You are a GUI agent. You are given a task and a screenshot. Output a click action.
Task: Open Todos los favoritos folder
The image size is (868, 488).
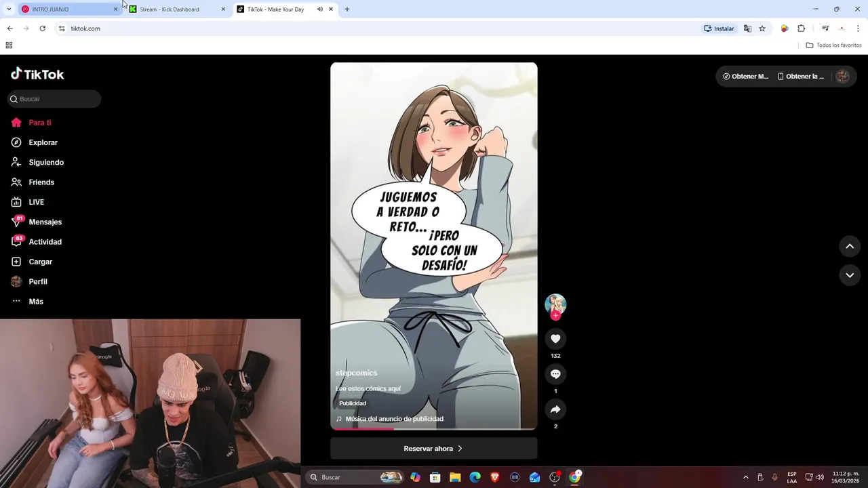pyautogui.click(x=833, y=45)
